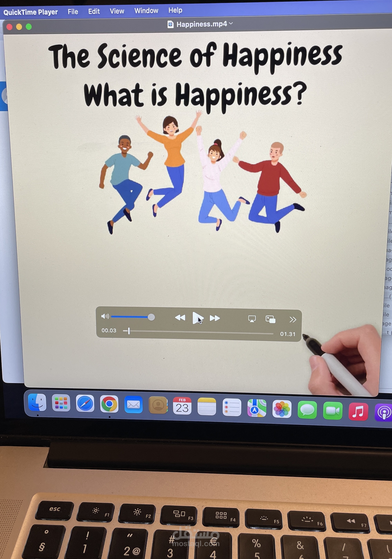Screen dimensions: 392x559
Task: Open Notes from the Dock
Action: click(x=207, y=407)
